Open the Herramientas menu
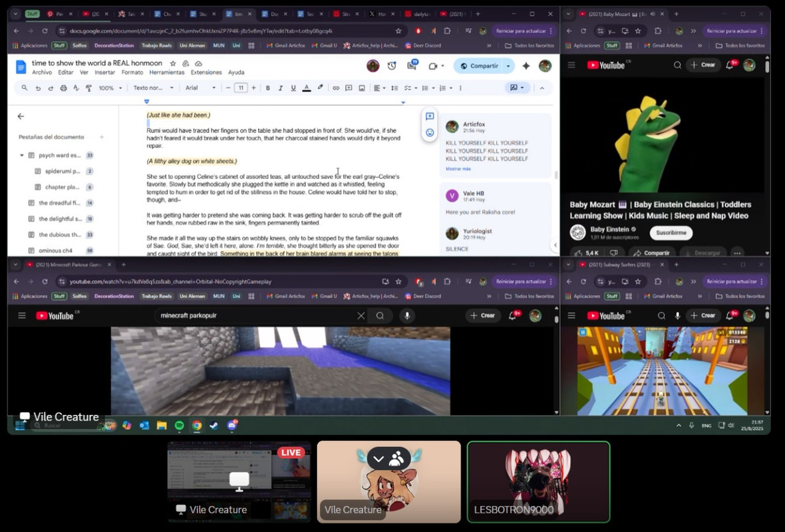785x532 pixels. tap(167, 72)
